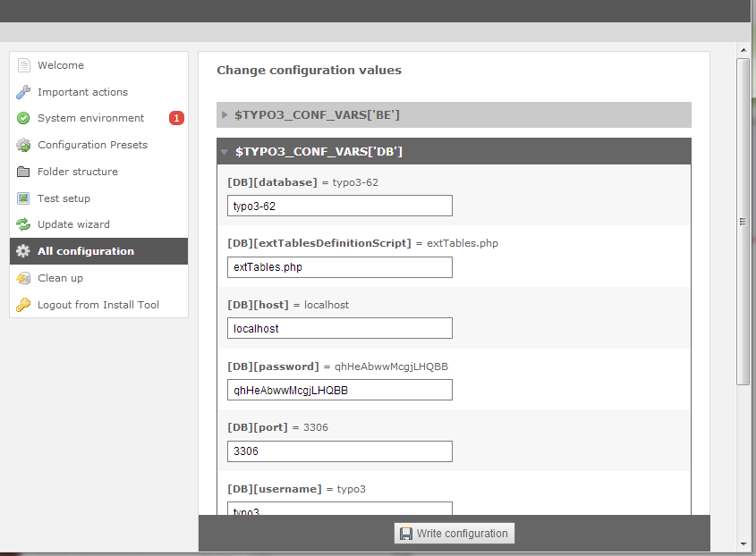756x556 pixels.
Task: Click the Important actions wrench icon
Action: click(x=23, y=92)
